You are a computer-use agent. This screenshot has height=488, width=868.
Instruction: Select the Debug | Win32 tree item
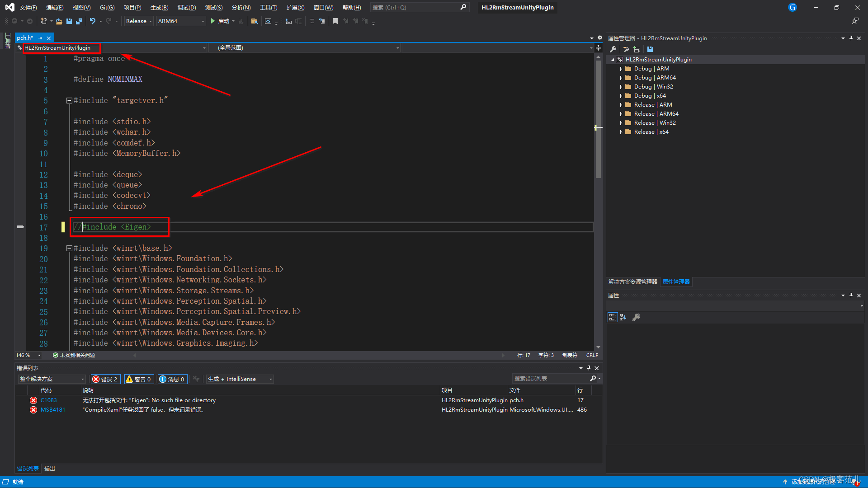[x=653, y=87]
